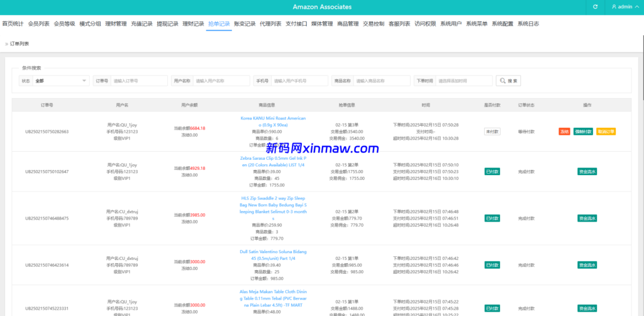Open the admin user menu
The width and height of the screenshot is (644, 316).
coord(625,7)
